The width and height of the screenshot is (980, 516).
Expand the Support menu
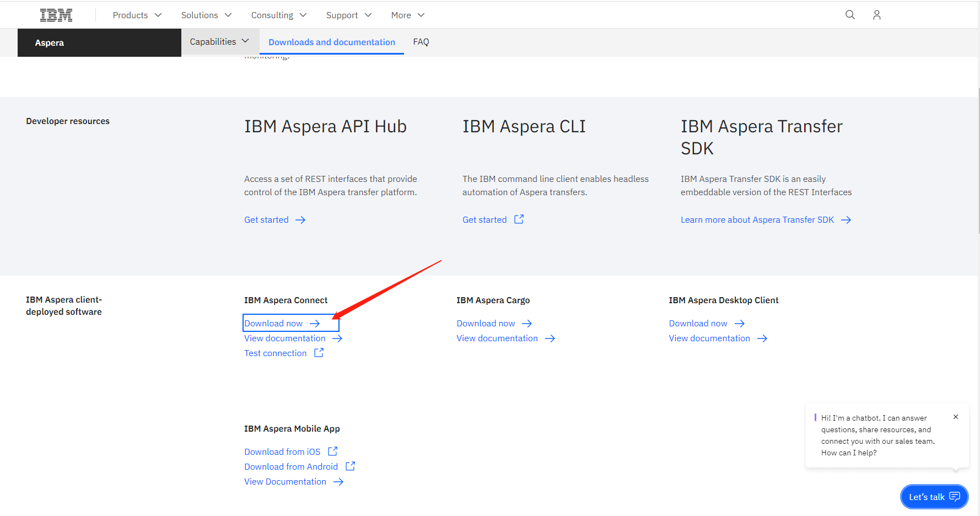349,15
